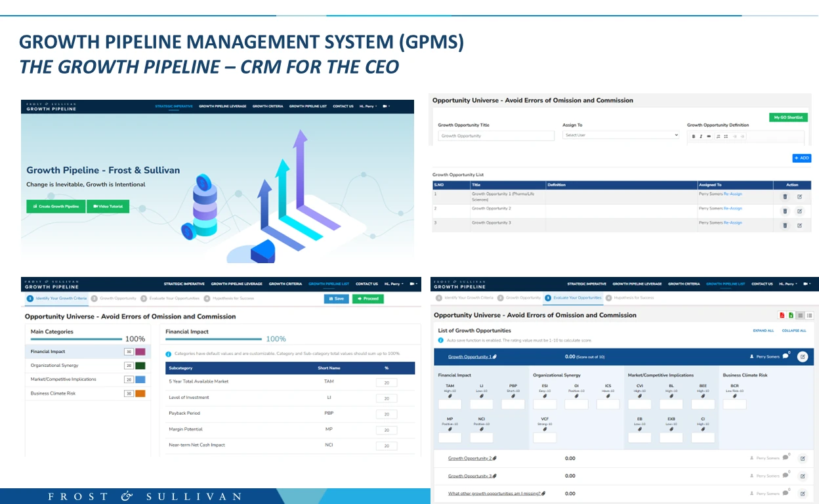The width and height of the screenshot is (819, 504).
Task: Open the comment bubble for Growth Opportunity 1
Action: 785,356
